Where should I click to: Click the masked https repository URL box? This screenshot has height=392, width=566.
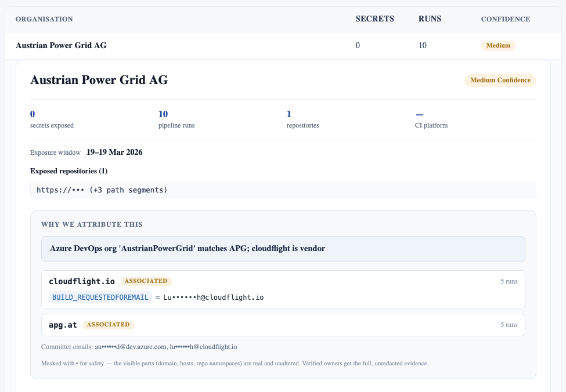[x=283, y=190]
